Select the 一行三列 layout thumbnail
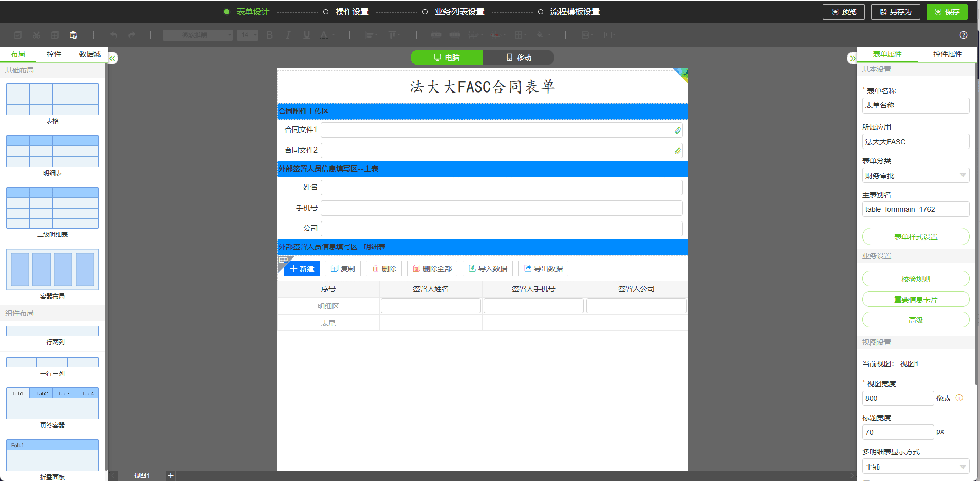The height and width of the screenshot is (481, 980). pyautogui.click(x=52, y=362)
